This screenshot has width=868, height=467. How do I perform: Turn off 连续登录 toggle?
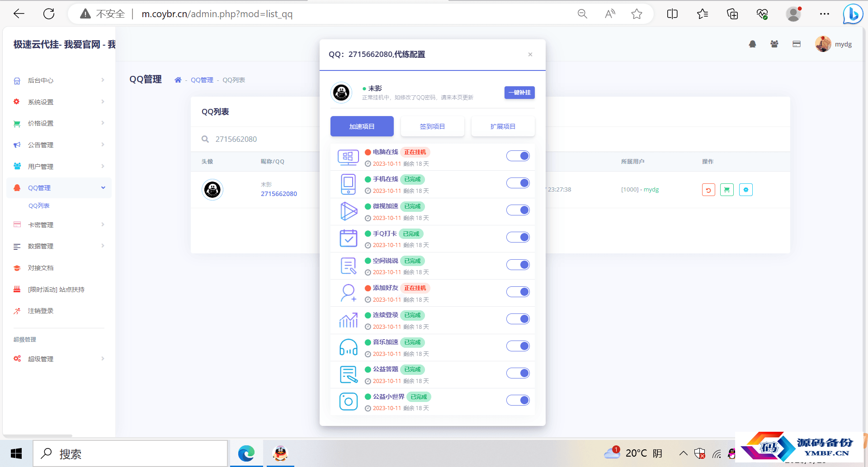coord(518,319)
